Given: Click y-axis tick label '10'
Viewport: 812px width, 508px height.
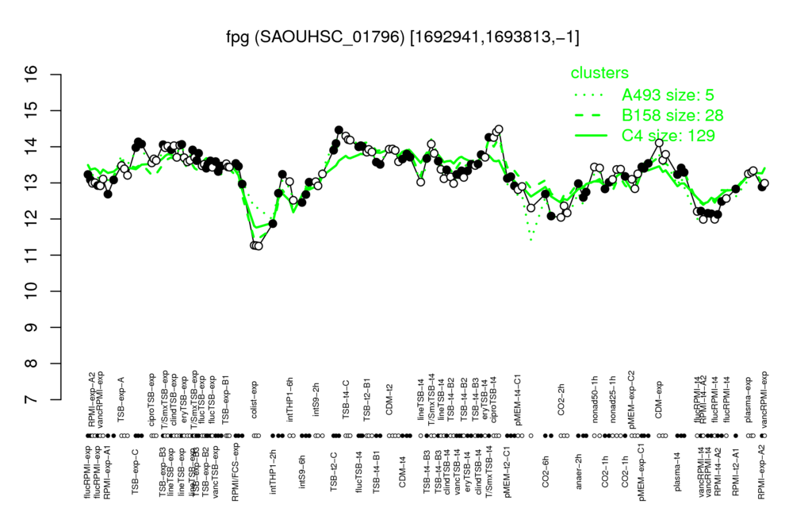Looking at the screenshot, I should pos(32,291).
